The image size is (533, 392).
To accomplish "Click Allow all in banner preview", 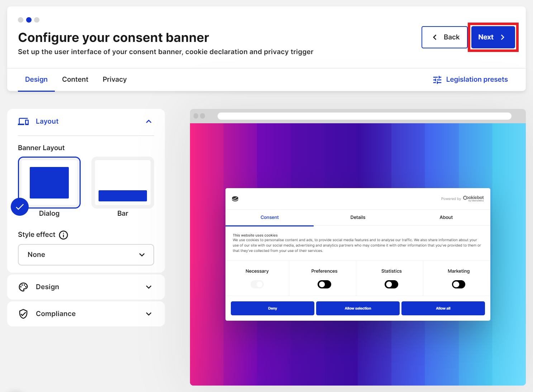I will 443,309.
